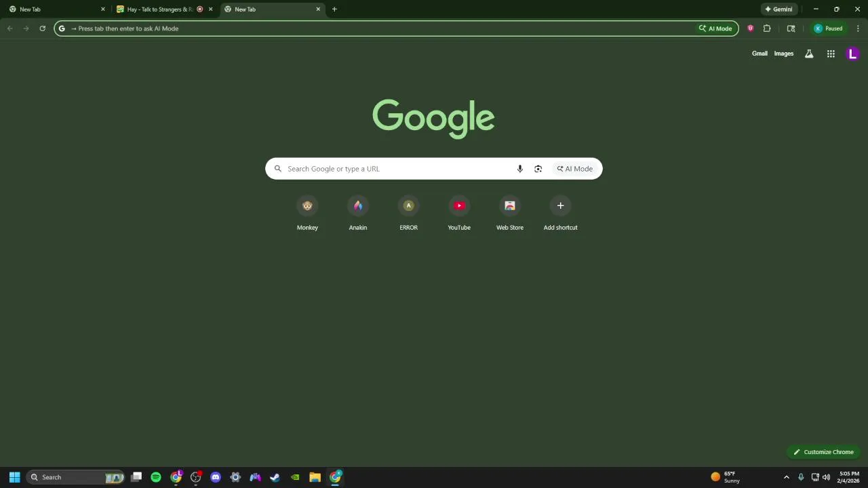Reload the current page
The width and height of the screenshot is (868, 488).
click(x=42, y=28)
